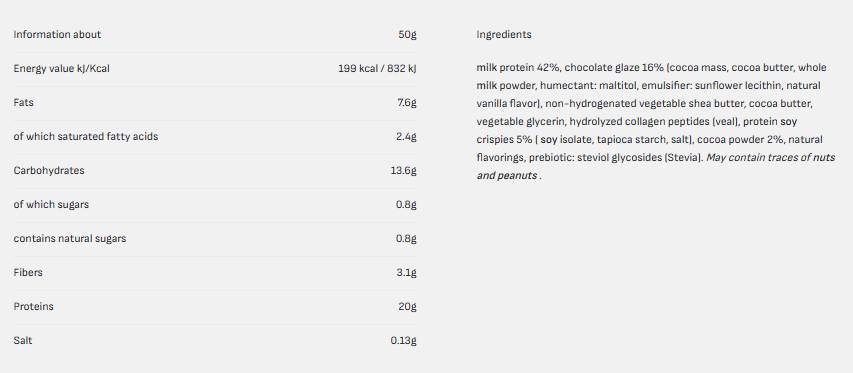Click the 'Information about' header label
This screenshot has height=373, width=853.
[57, 34]
